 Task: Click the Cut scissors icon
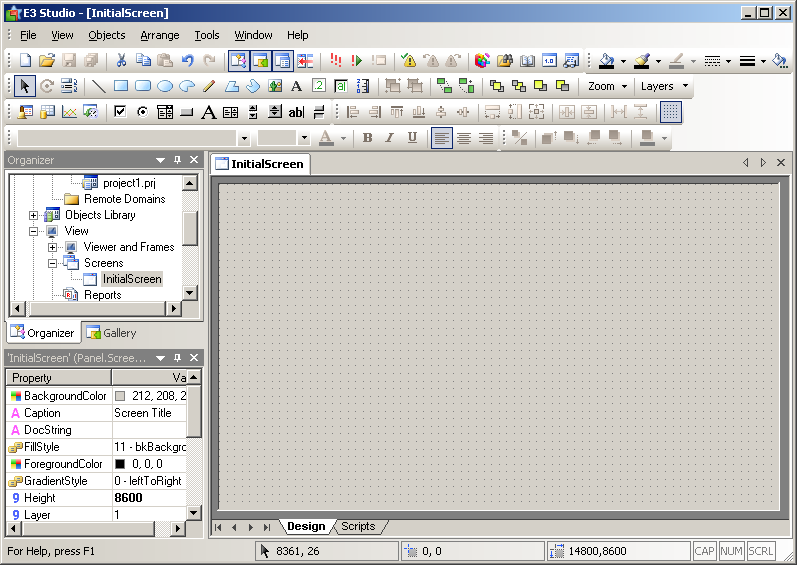pos(121,61)
